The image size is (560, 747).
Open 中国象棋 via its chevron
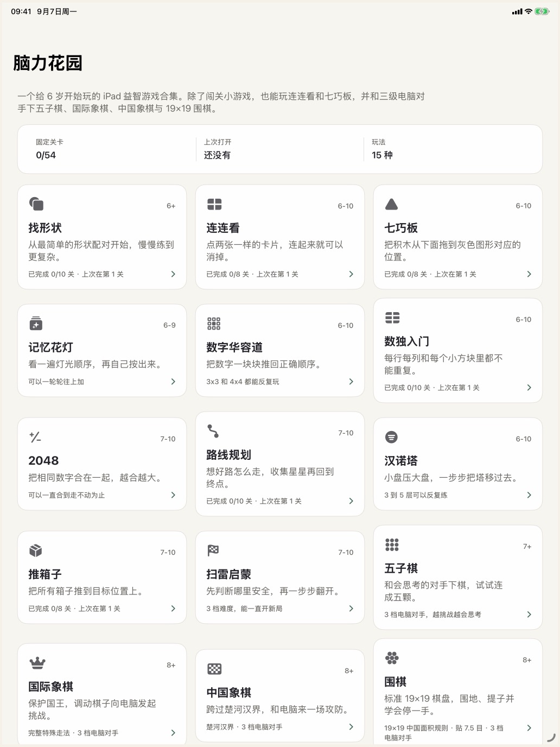[351, 727]
